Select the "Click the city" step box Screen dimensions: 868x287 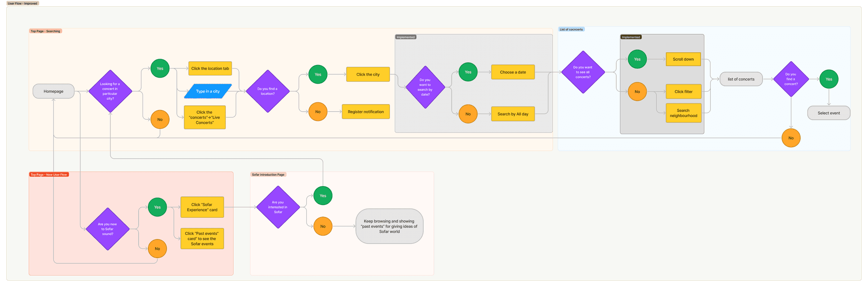pyautogui.click(x=368, y=74)
